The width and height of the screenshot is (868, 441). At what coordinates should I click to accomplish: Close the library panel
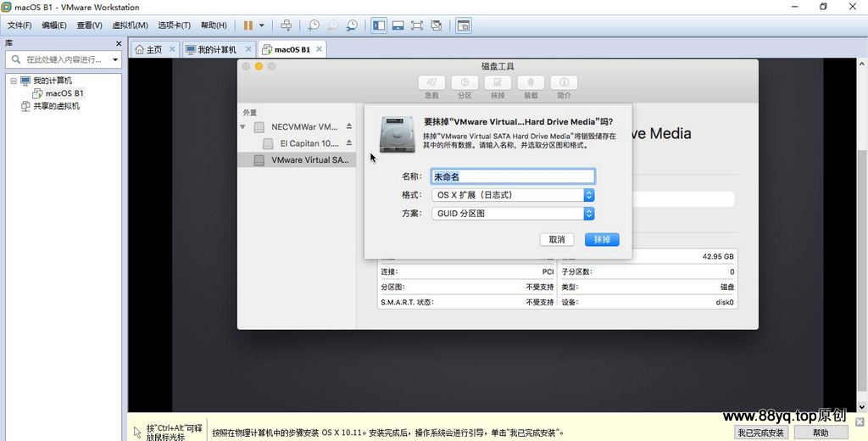pyautogui.click(x=119, y=43)
